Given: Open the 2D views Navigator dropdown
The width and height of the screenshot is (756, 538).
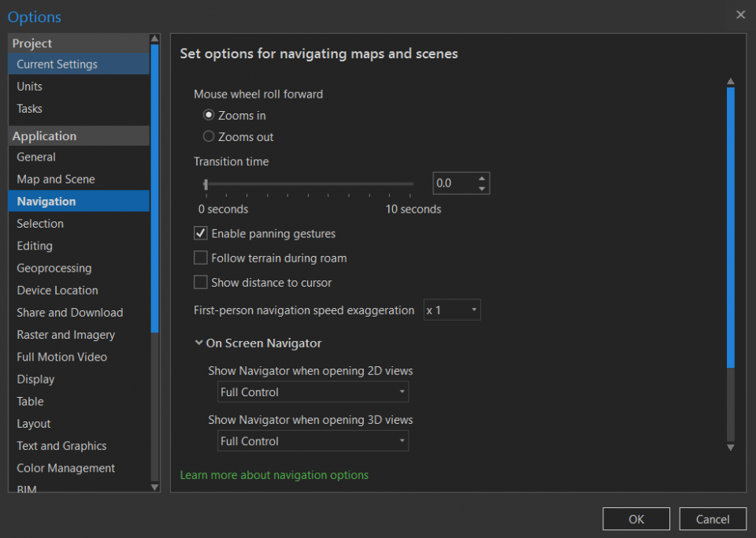Looking at the screenshot, I should coord(313,392).
